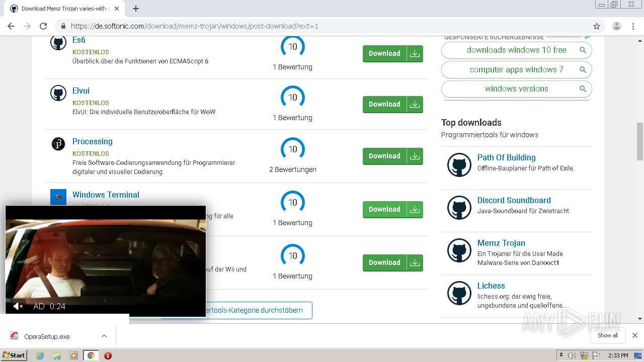Click '2 Bewertungen' under Processing
The width and height of the screenshot is (644, 362).
tap(293, 169)
